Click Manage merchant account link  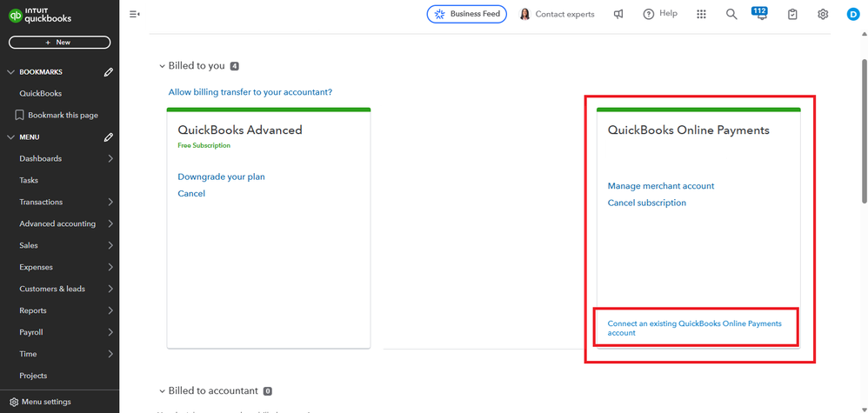pyautogui.click(x=661, y=186)
